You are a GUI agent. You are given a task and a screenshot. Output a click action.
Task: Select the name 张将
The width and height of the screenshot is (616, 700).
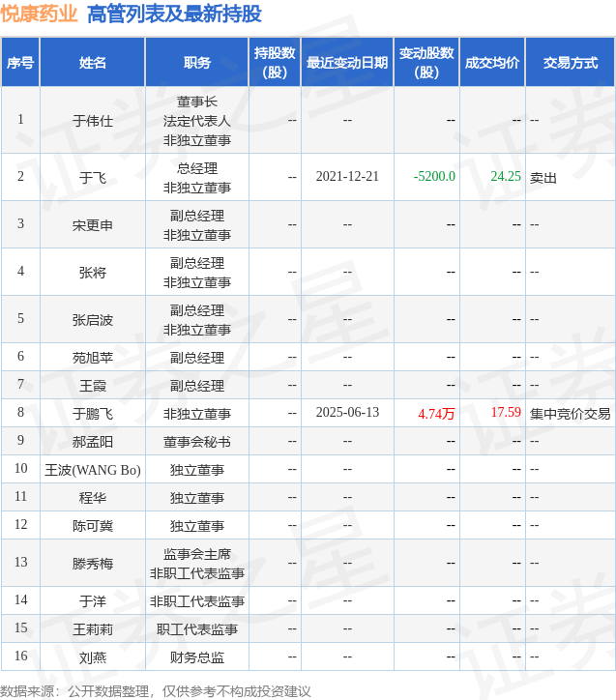point(93,273)
